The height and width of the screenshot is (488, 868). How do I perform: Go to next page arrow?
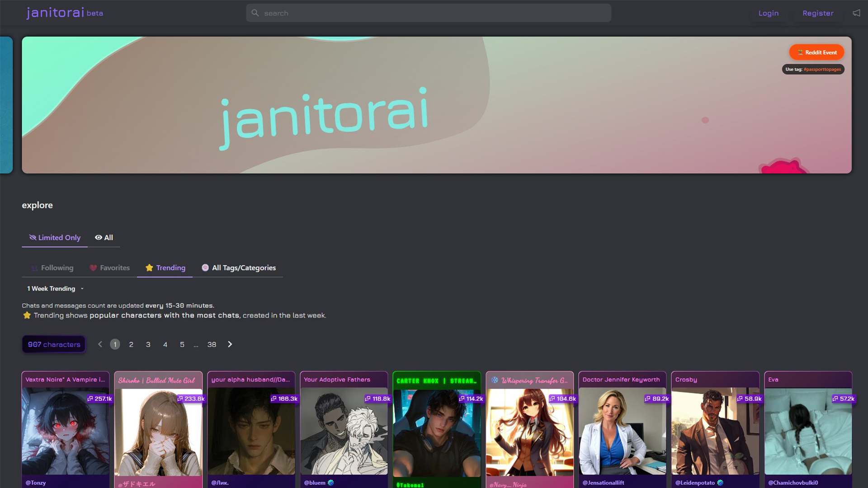(x=230, y=344)
